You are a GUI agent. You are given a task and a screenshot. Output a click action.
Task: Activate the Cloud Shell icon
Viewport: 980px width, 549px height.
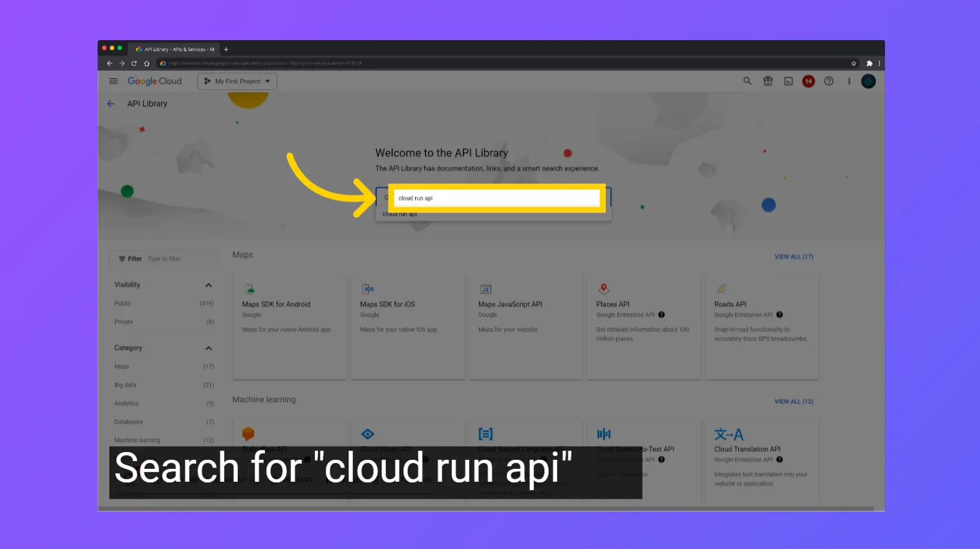(789, 81)
